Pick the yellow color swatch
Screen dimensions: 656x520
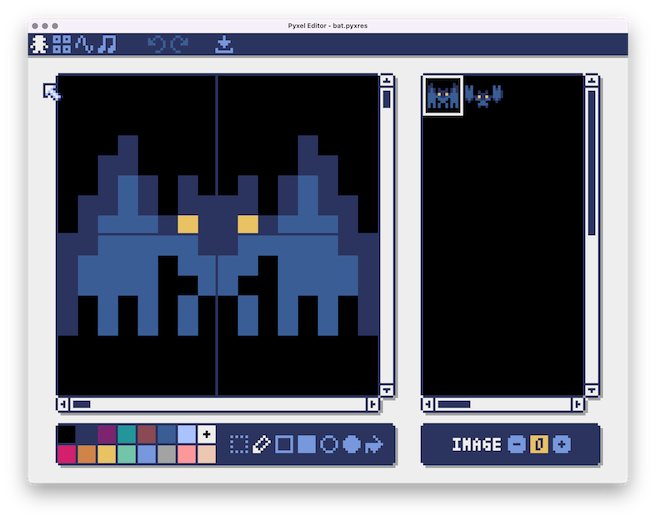pos(107,454)
